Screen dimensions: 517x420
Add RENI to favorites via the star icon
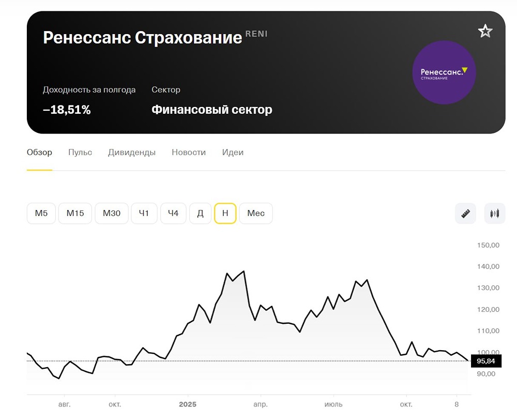(x=485, y=31)
